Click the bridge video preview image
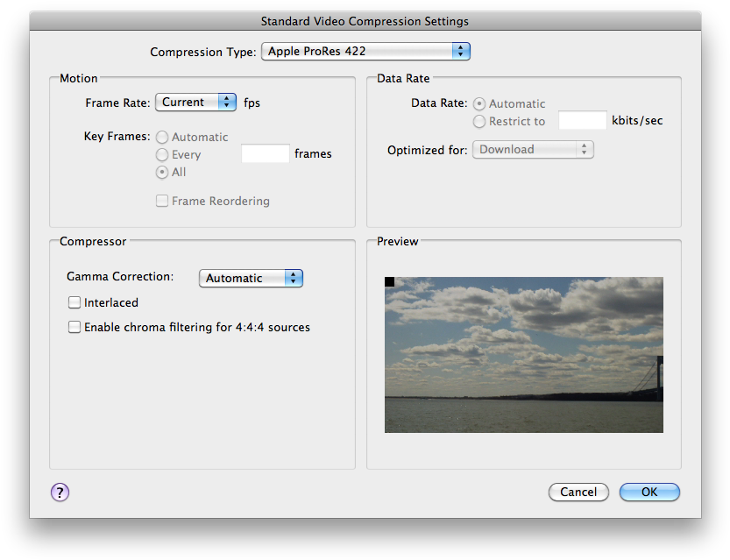This screenshot has width=730, height=560. [523, 355]
